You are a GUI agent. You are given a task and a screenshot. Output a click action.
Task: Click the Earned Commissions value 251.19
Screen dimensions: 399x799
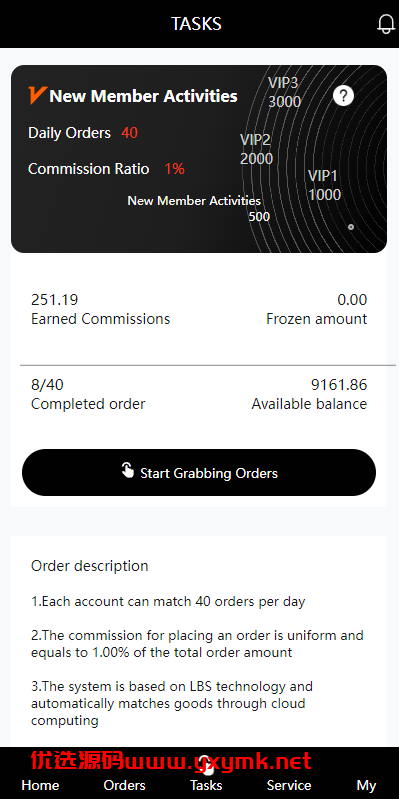[55, 300]
